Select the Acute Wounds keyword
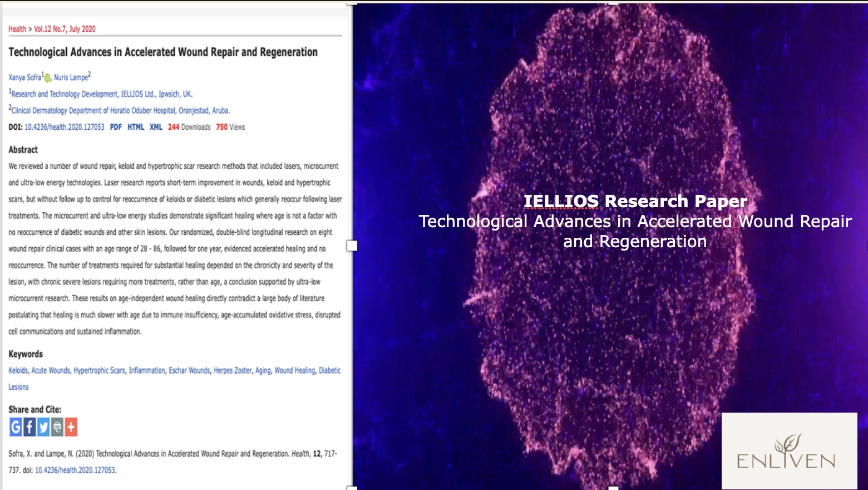Viewport: 868px width, 490px height. [x=51, y=370]
